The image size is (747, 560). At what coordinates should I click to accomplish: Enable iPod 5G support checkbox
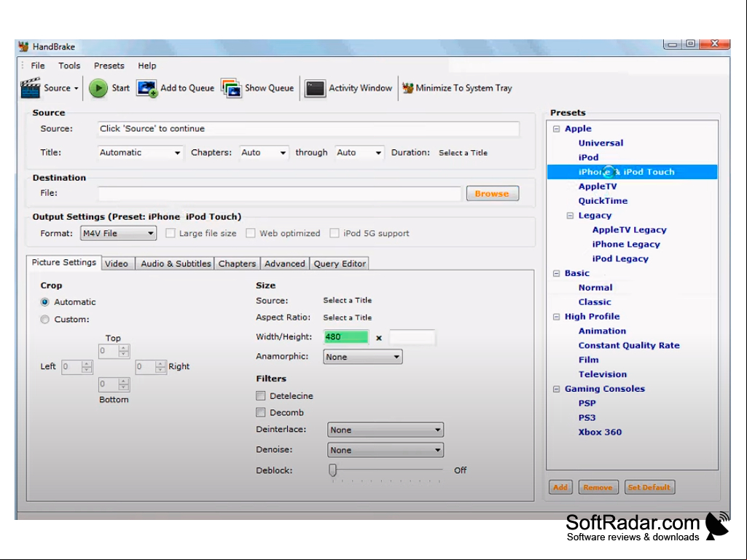click(x=335, y=233)
